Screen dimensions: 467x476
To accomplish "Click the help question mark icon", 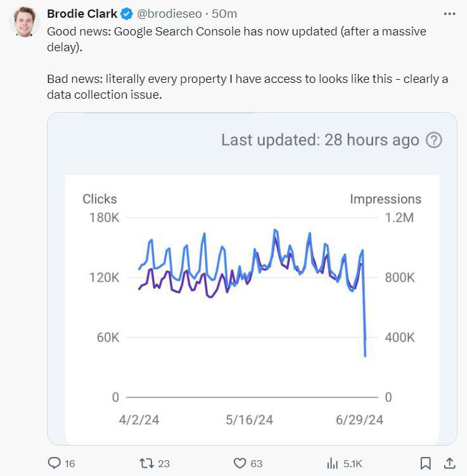I will 433,140.
